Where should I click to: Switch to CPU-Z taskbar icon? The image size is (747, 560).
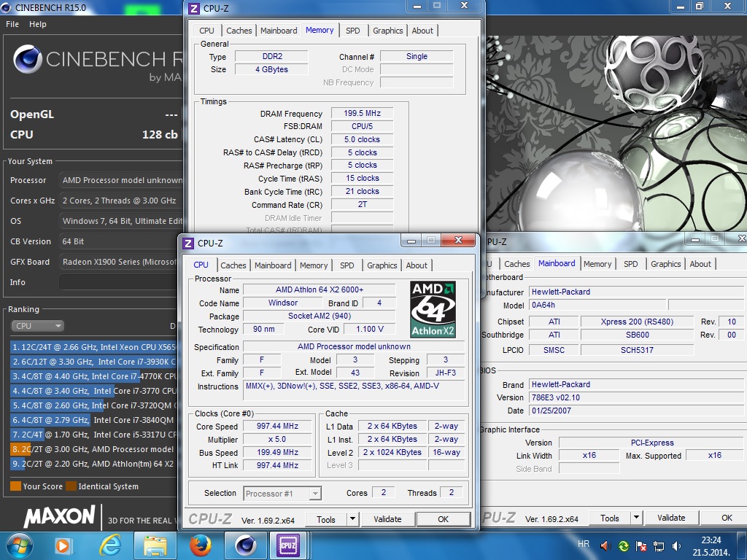(x=287, y=545)
